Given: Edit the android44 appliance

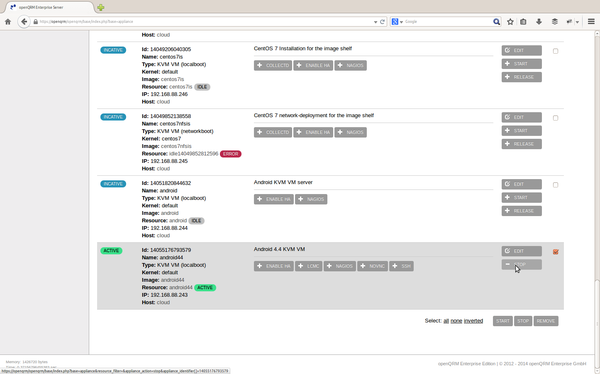Looking at the screenshot, I should pos(522,252).
